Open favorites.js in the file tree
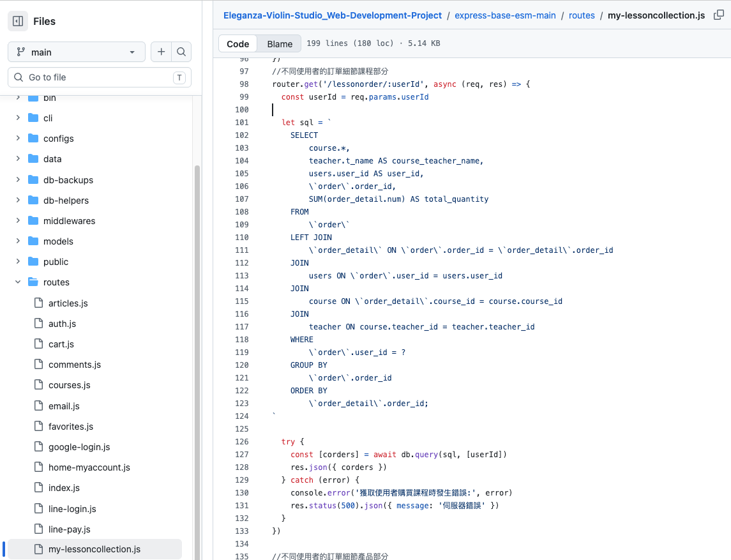Screen dimensions: 731x560 click(x=71, y=427)
